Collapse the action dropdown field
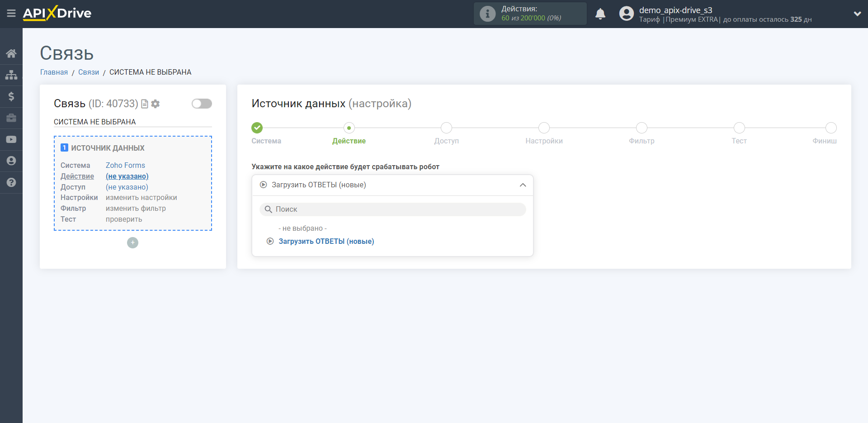The width and height of the screenshot is (868, 423). point(392,185)
